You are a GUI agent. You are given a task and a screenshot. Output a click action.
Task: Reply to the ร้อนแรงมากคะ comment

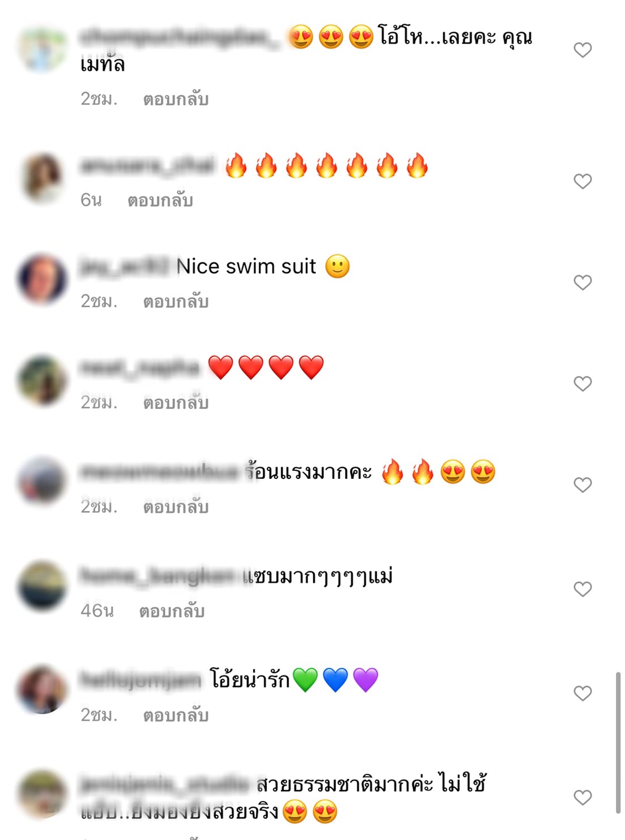pyautogui.click(x=175, y=507)
